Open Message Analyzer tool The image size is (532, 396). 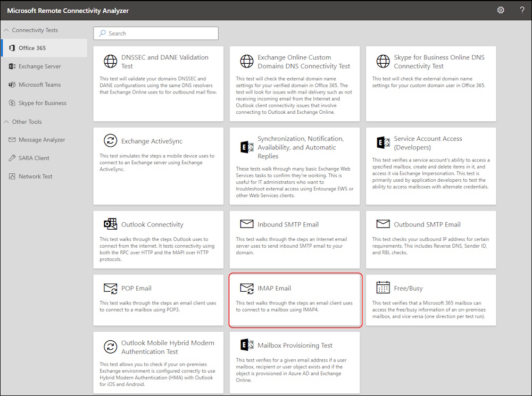[x=44, y=140]
